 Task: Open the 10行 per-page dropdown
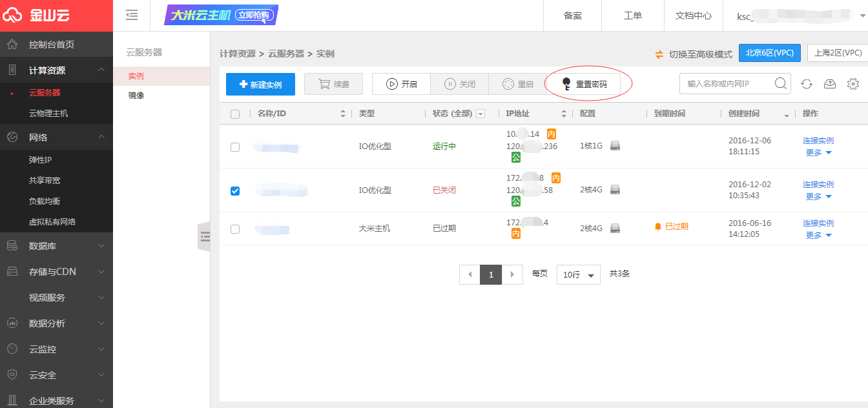point(578,275)
